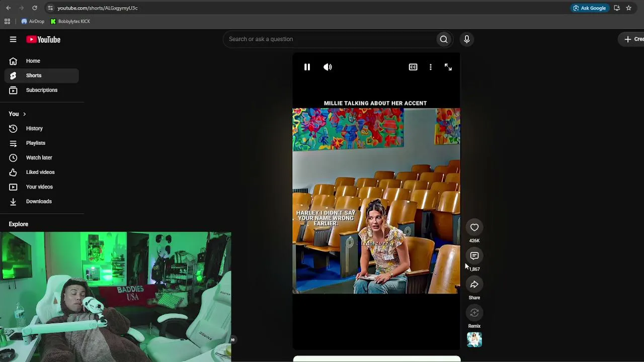Go back using the browser back arrow

pos(9,8)
